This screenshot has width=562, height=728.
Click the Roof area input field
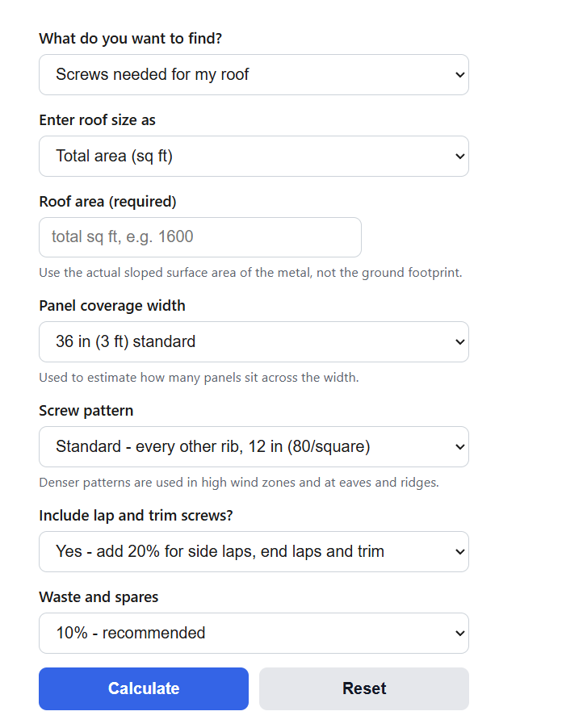coord(200,237)
